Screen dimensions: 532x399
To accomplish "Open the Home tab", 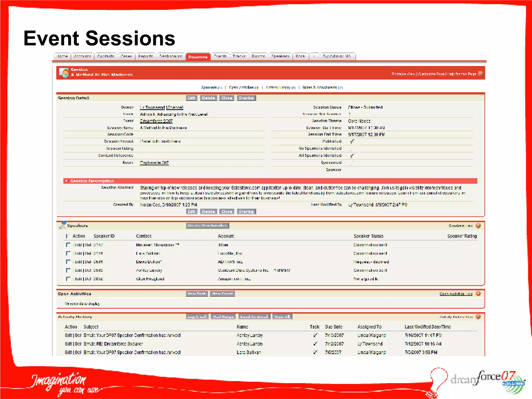I will click(63, 56).
